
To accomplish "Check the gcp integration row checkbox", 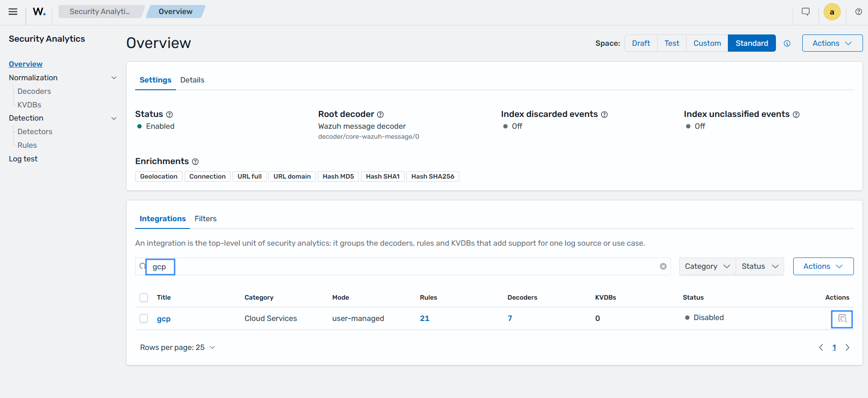I will [144, 319].
